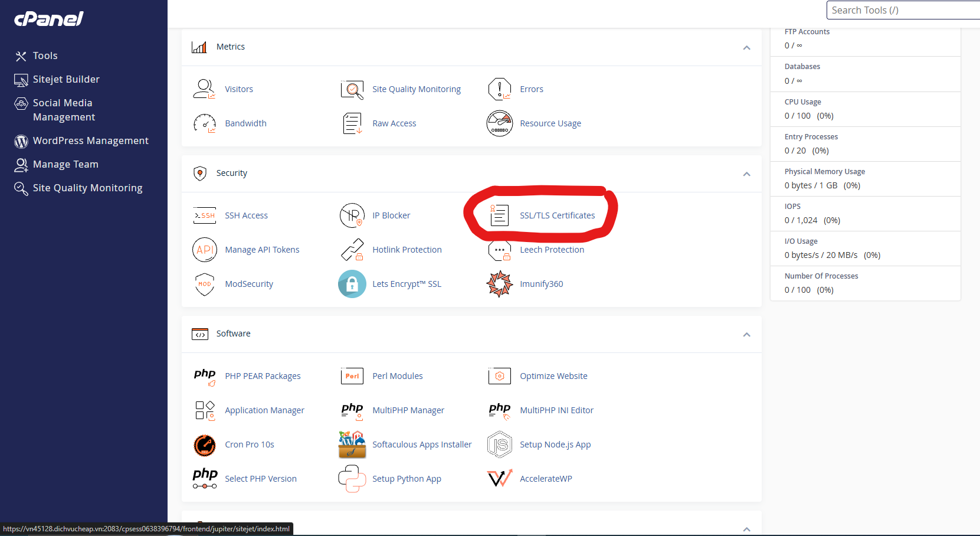Click the Bandwidth gauge icon

click(205, 123)
